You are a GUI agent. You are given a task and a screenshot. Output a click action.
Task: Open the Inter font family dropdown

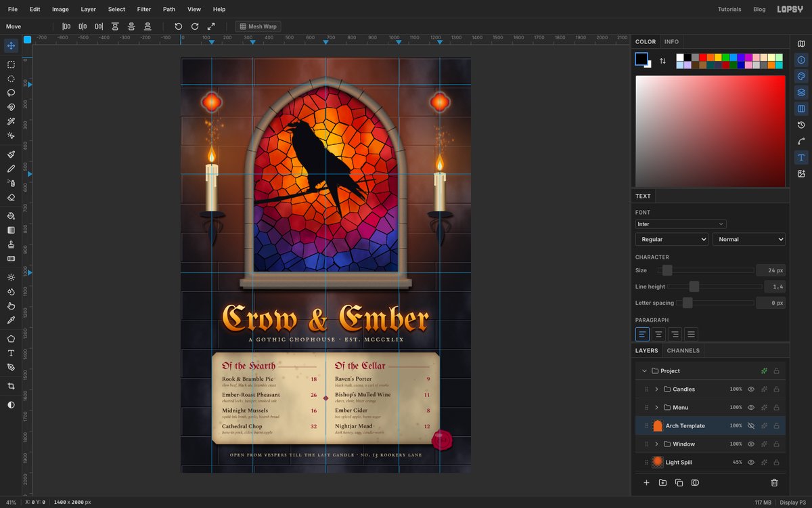click(681, 224)
